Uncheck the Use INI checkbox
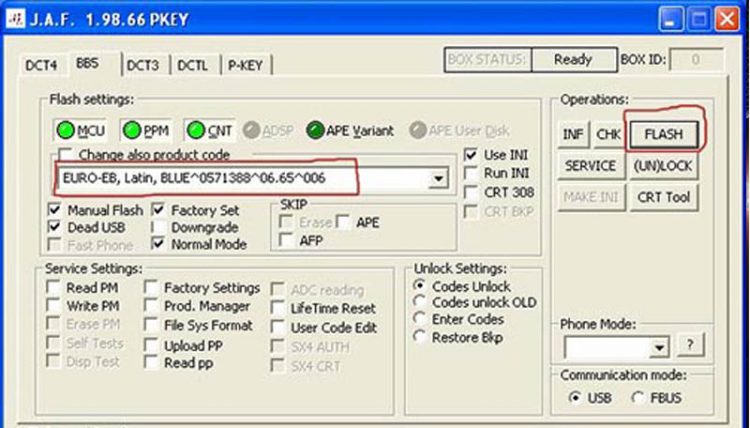The width and height of the screenshot is (750, 428). click(x=471, y=154)
